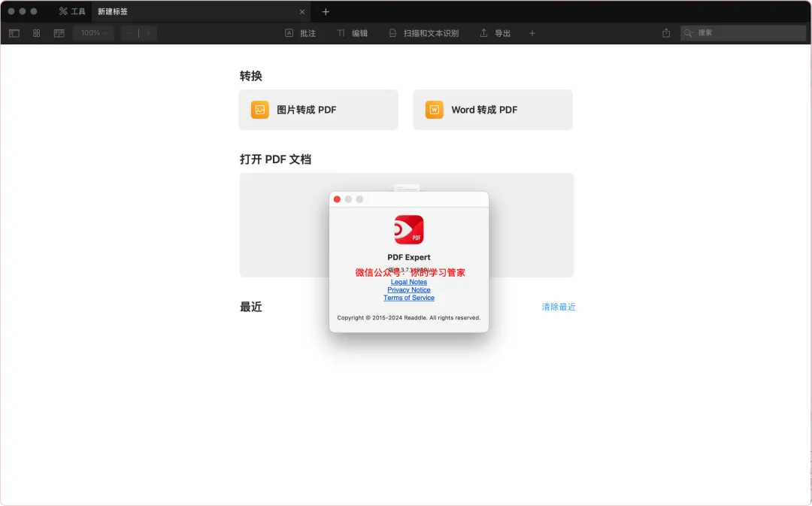Open Legal Notes link in About dialog
Viewport: 812px width, 506px height.
(x=408, y=282)
